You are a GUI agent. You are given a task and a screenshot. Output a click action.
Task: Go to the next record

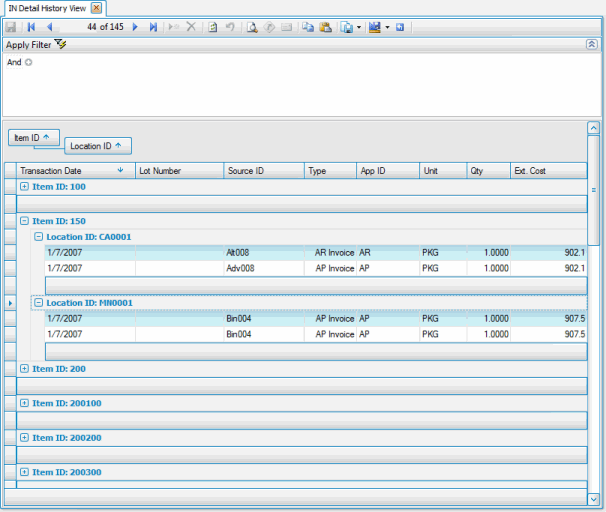click(x=135, y=27)
